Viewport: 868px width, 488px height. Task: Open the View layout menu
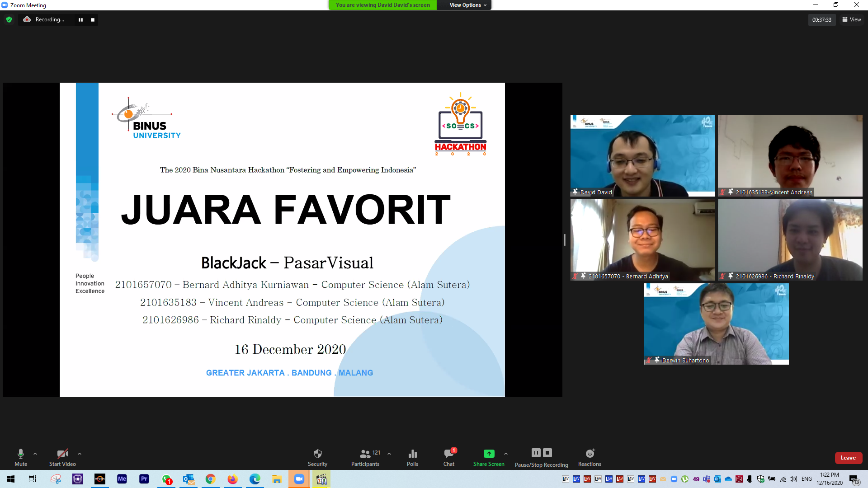852,19
